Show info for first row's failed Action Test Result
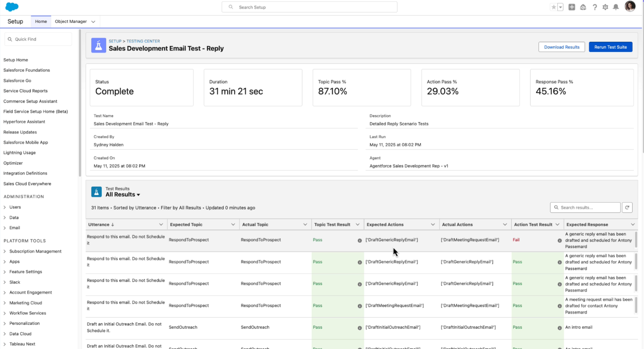This screenshot has width=644, height=349. [x=559, y=240]
